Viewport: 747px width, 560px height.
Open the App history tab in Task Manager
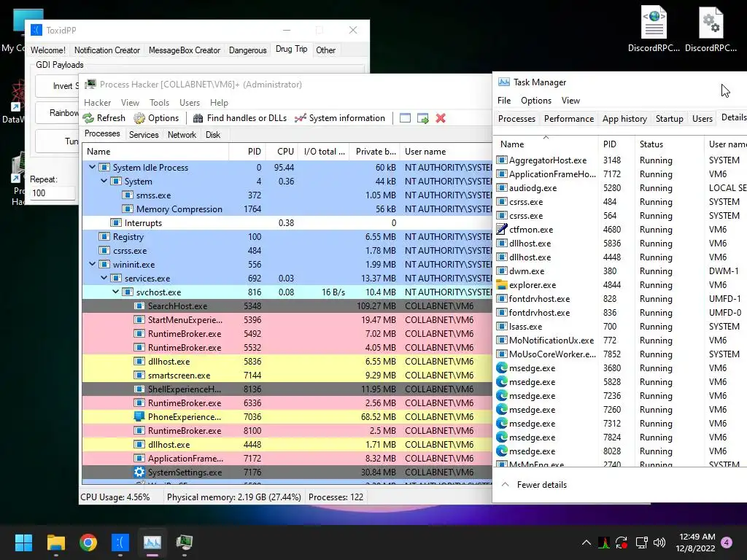624,119
